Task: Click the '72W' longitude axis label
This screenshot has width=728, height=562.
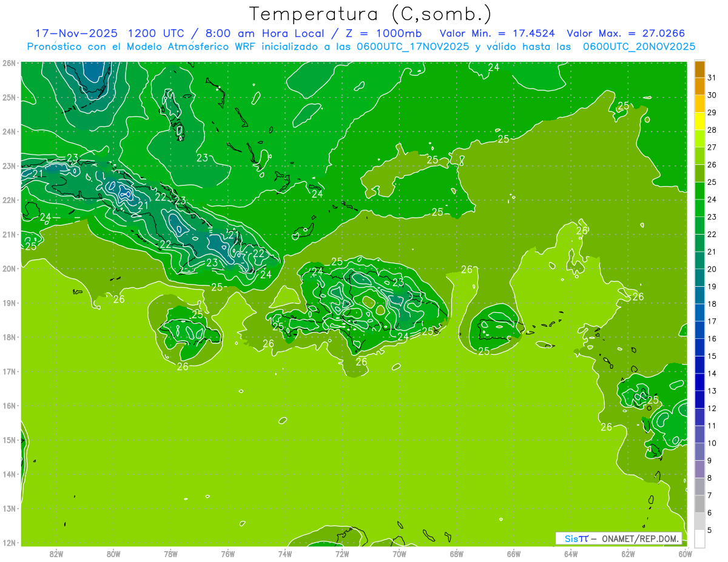Action: coord(342,554)
